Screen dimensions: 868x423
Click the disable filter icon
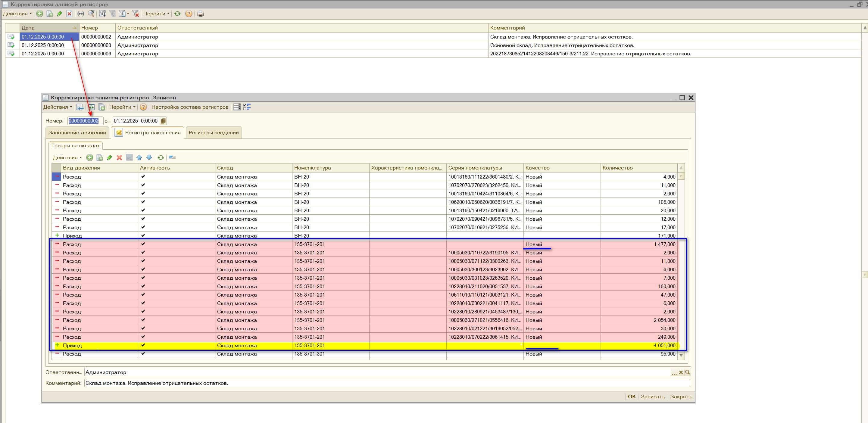[x=136, y=14]
